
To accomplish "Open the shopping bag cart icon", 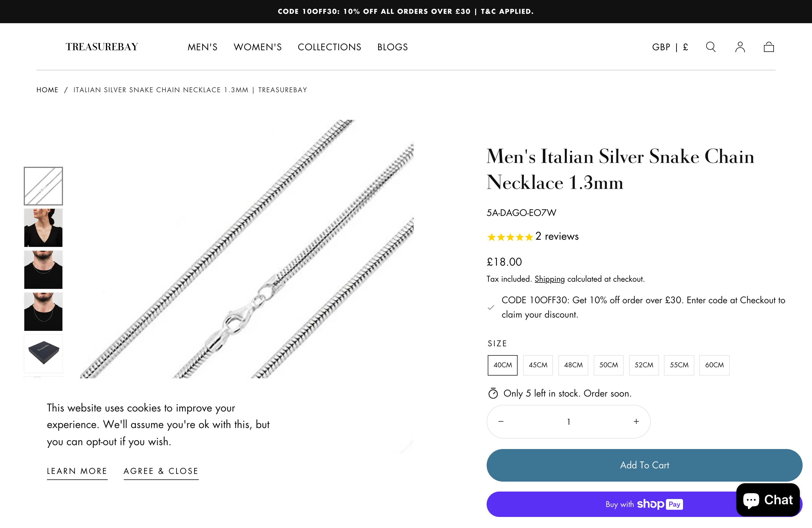I will (769, 47).
